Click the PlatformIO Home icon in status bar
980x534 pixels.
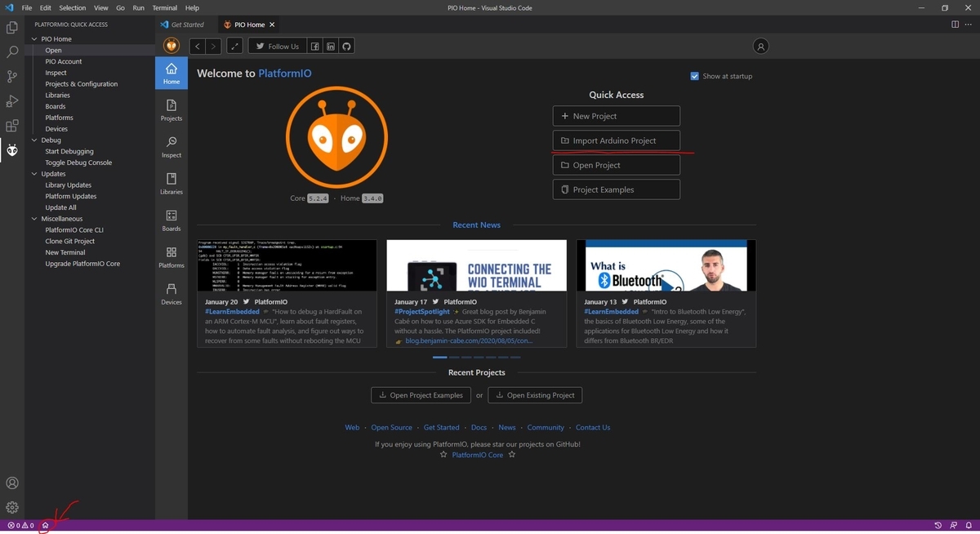46,525
